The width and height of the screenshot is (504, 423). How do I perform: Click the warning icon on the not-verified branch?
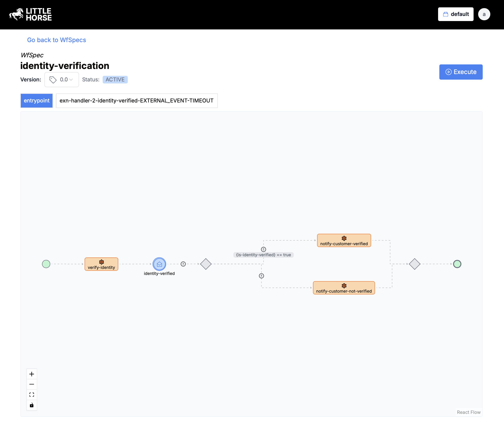click(x=261, y=276)
